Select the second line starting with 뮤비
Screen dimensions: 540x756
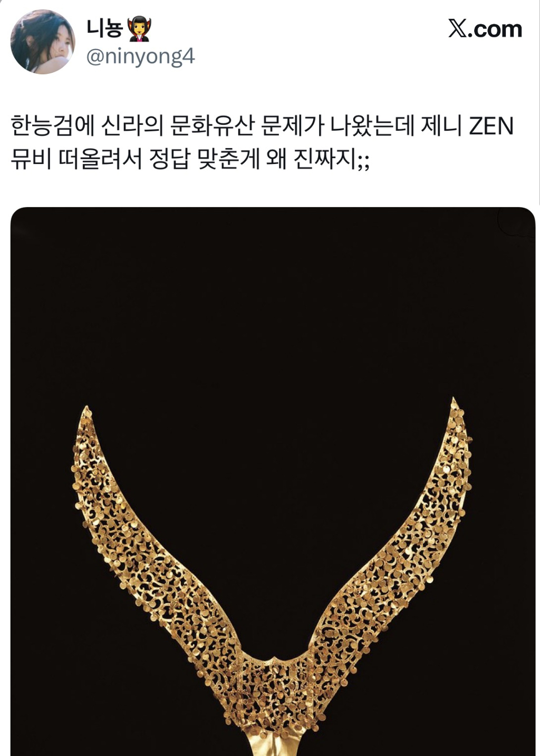click(190, 159)
